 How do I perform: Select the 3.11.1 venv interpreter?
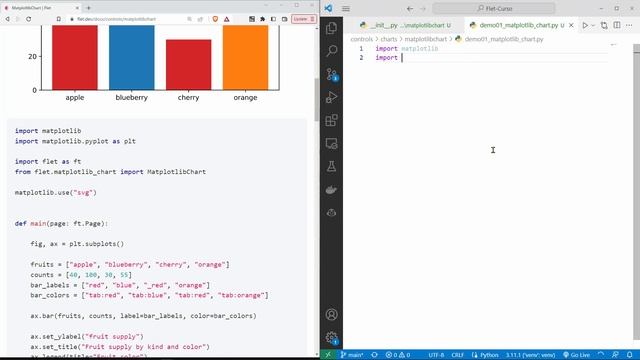[531, 355]
